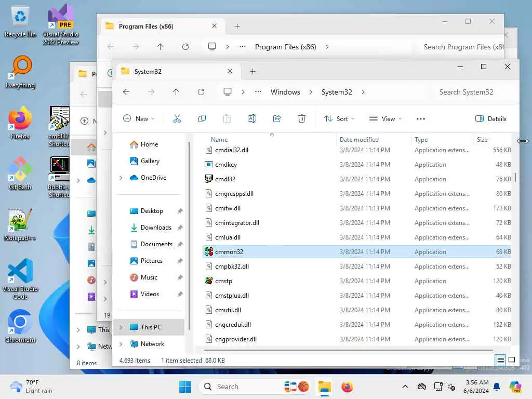Refresh the Program Files (x86) window

coord(185,46)
